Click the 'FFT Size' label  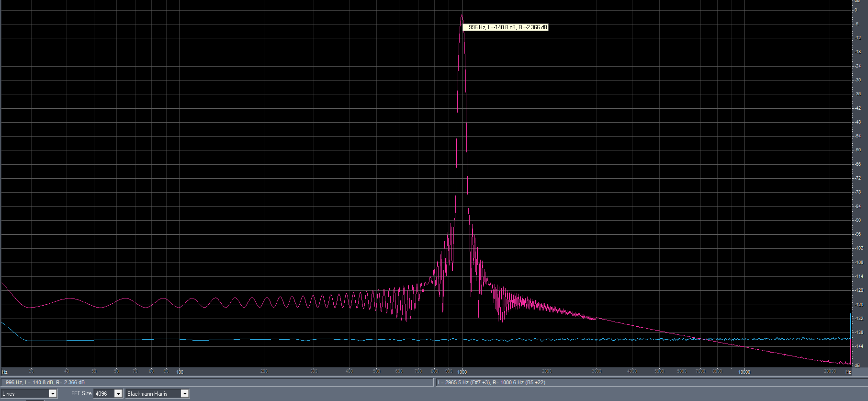pyautogui.click(x=81, y=393)
